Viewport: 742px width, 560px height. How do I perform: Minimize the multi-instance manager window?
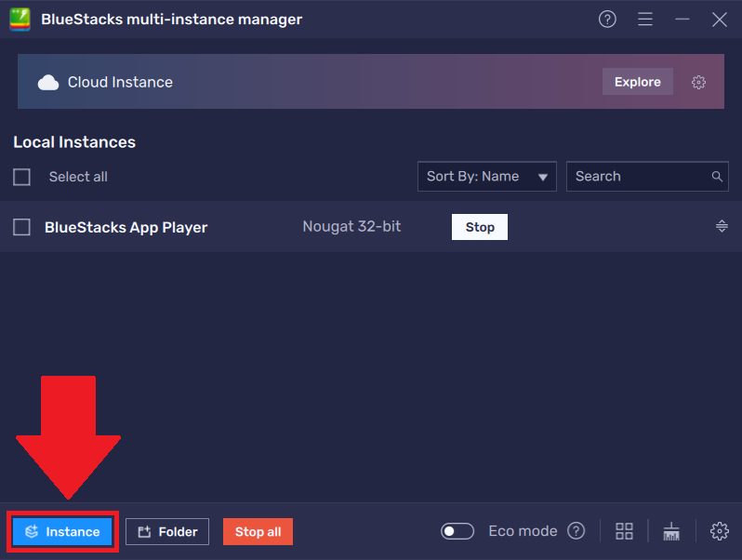682,20
